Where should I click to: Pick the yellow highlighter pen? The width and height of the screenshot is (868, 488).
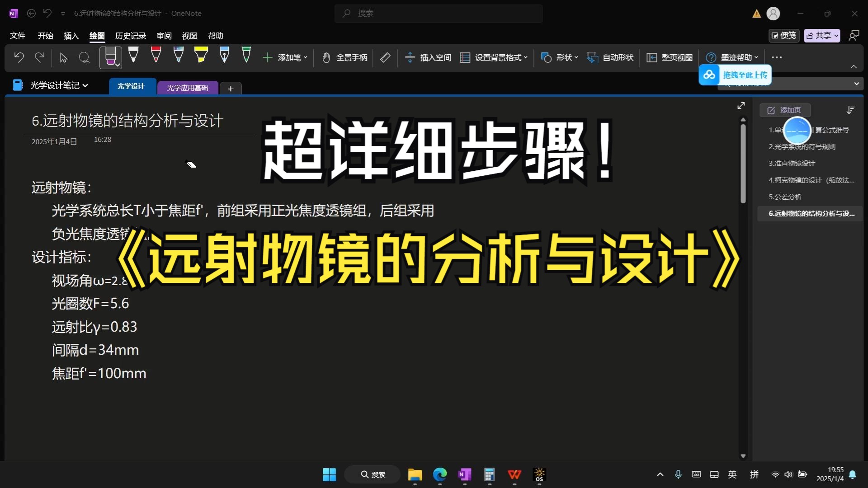point(201,56)
